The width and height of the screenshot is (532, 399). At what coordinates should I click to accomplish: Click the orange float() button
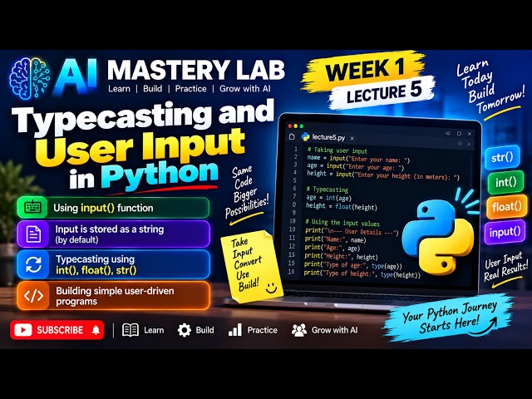pyautogui.click(x=507, y=207)
